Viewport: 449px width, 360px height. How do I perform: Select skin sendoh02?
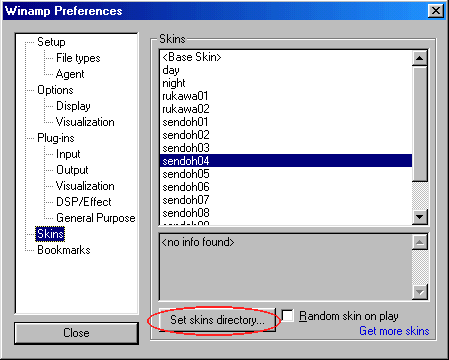tap(286, 135)
